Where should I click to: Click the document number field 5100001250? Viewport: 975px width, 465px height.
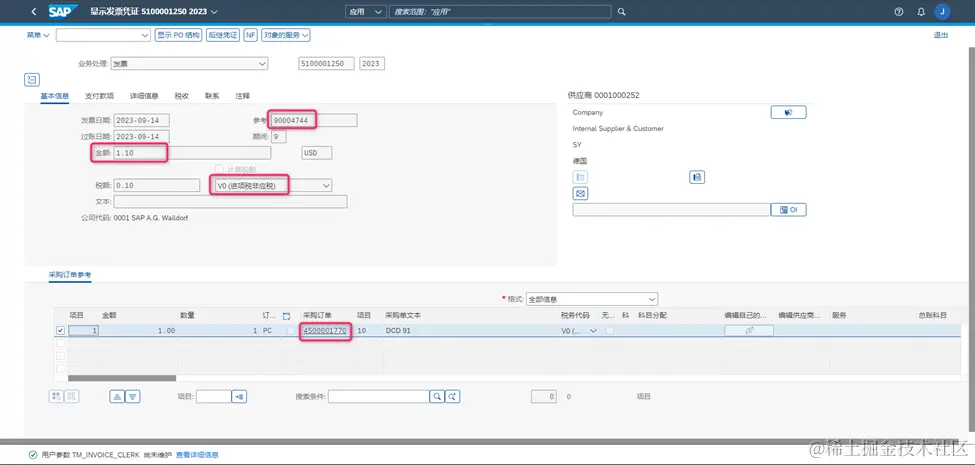pos(326,63)
